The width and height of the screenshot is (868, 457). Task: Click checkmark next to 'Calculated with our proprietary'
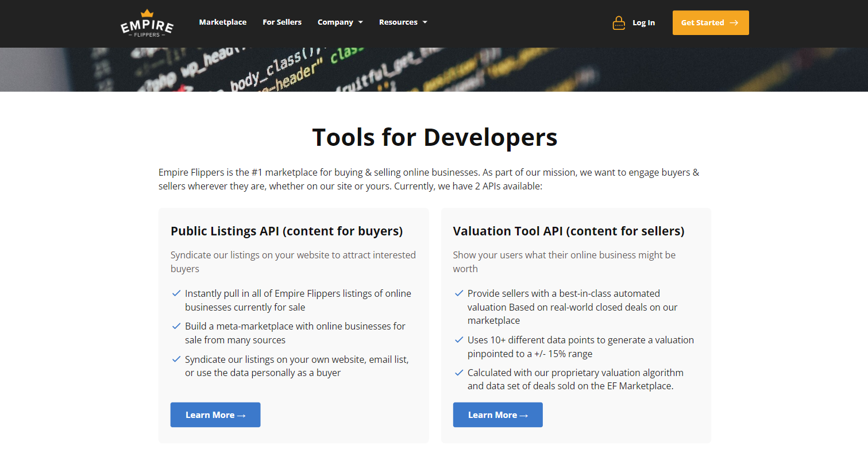459,373
